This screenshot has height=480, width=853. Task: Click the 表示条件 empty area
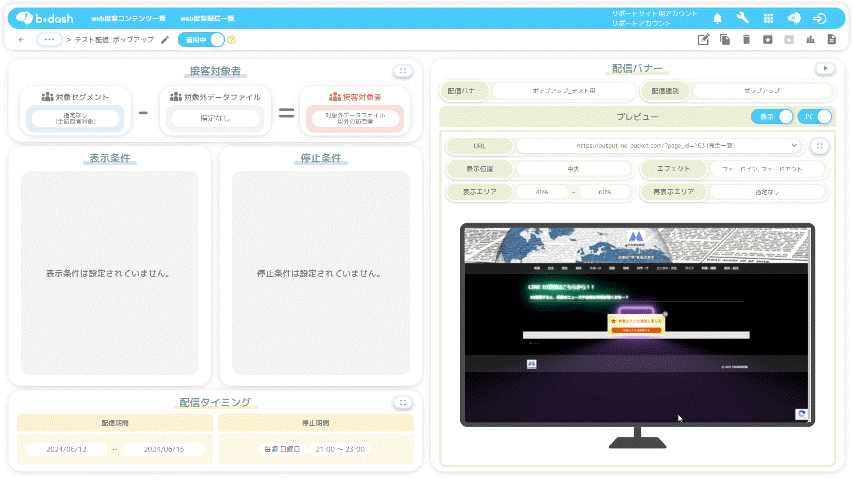tap(109, 273)
